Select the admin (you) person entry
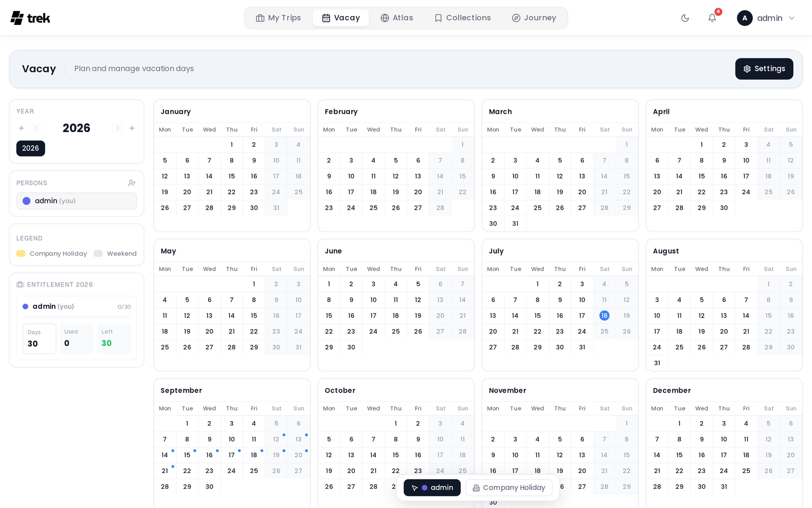 (77, 201)
